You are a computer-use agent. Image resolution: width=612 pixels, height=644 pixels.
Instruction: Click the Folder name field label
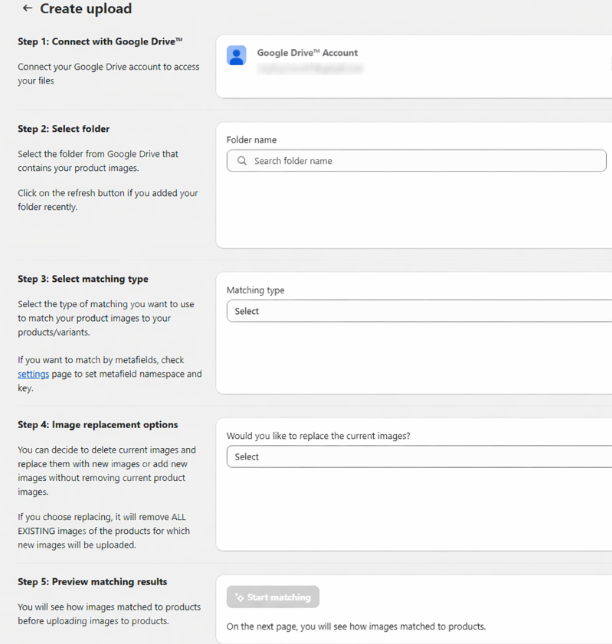pyautogui.click(x=252, y=140)
